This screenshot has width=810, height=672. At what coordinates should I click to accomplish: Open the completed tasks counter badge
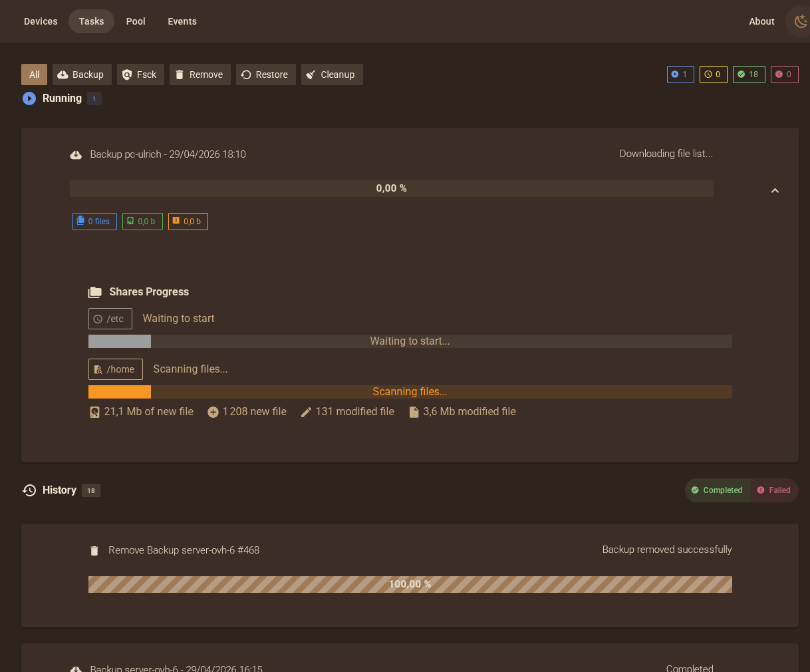click(749, 74)
